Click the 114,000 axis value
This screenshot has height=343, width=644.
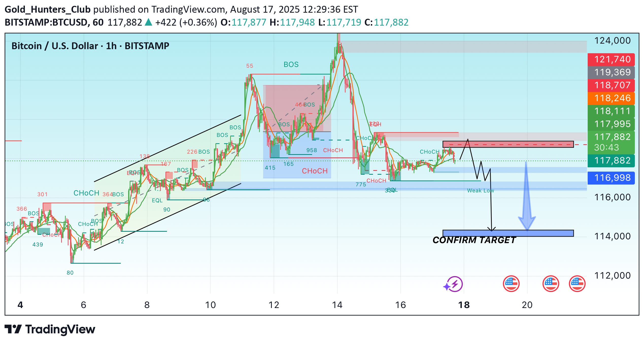pos(612,236)
